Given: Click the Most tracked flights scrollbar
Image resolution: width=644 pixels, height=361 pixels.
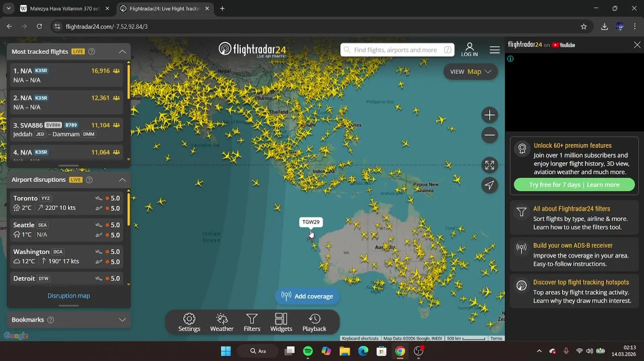Looking at the screenshot, I should coord(128,80).
